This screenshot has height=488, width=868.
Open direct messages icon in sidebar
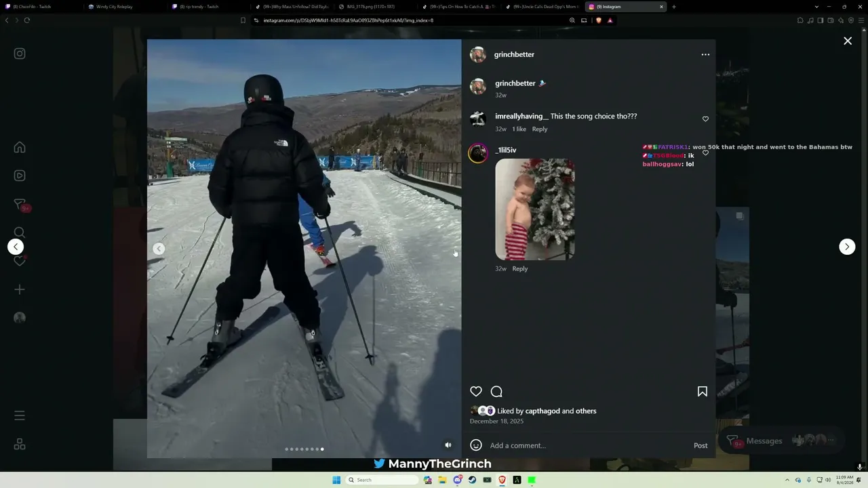click(x=20, y=204)
